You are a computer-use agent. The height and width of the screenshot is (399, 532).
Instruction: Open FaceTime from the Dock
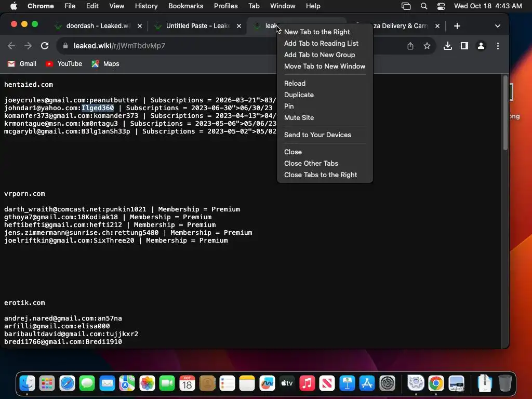click(x=167, y=384)
